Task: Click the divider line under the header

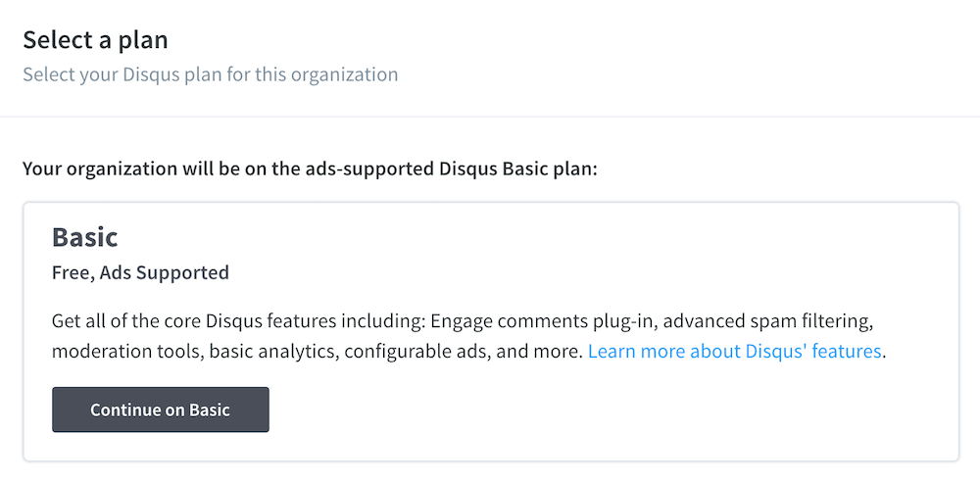Action: coord(490,117)
